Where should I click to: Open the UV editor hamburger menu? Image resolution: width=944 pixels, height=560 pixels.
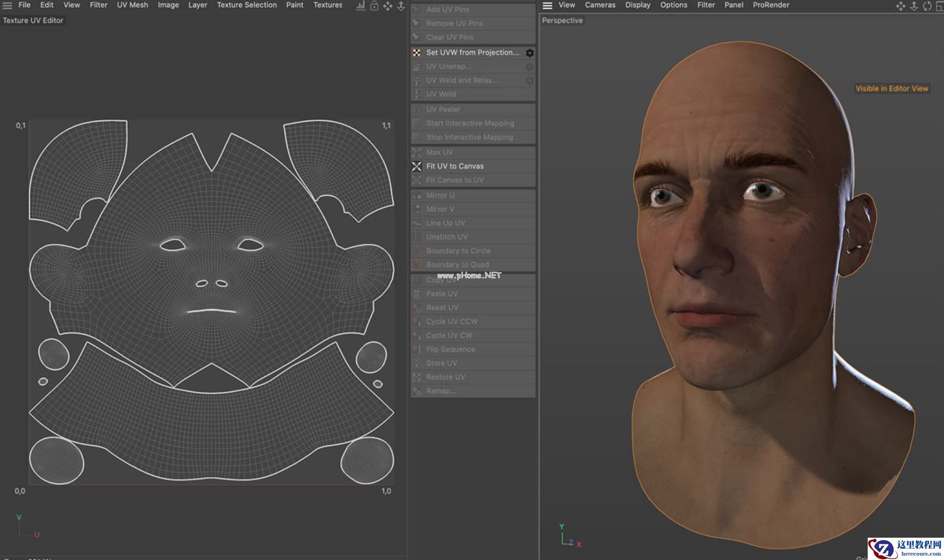(x=7, y=5)
